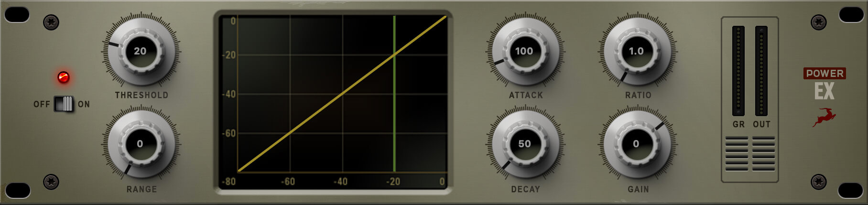Click the DECAY label
This screenshot has height=205, width=868.
(x=525, y=189)
